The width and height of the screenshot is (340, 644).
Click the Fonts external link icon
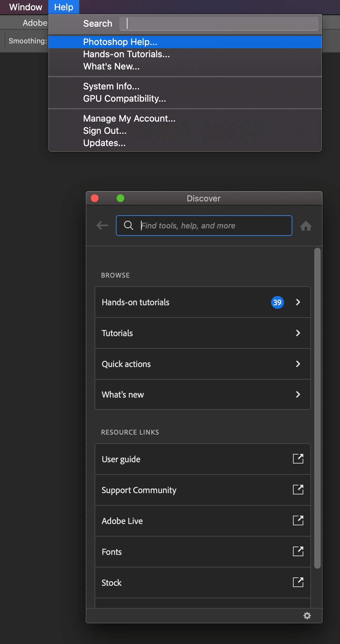(x=298, y=551)
